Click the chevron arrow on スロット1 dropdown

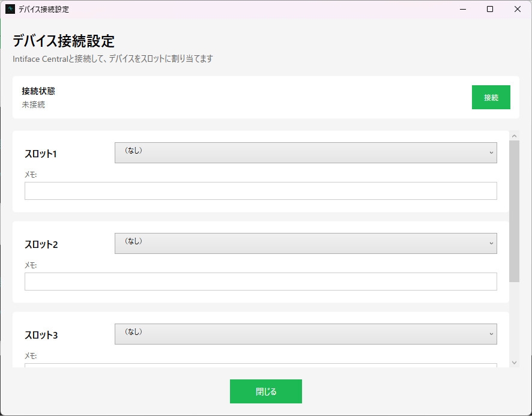[x=491, y=152]
